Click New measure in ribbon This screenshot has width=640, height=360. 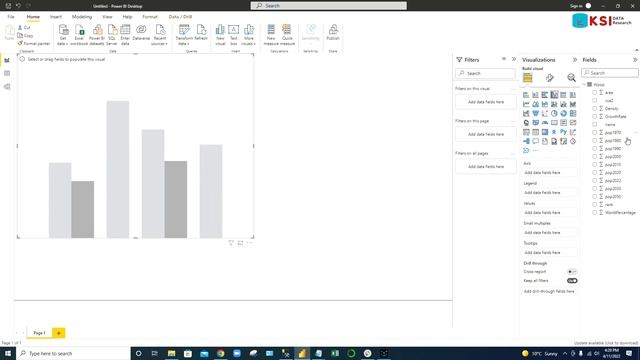tap(271, 35)
